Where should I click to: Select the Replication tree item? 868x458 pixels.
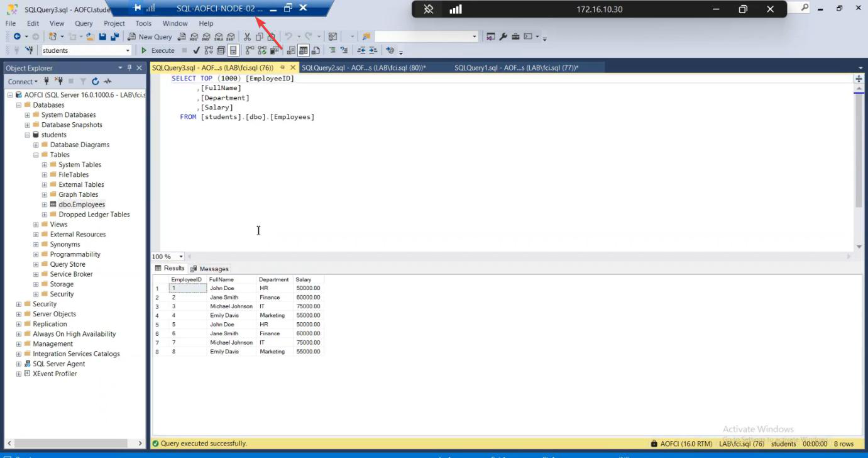click(50, 324)
